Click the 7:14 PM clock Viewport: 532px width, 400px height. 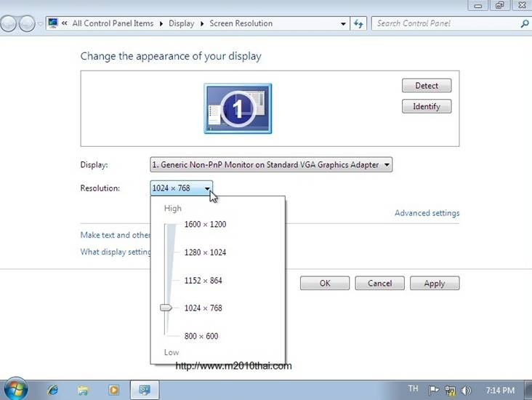coord(500,391)
